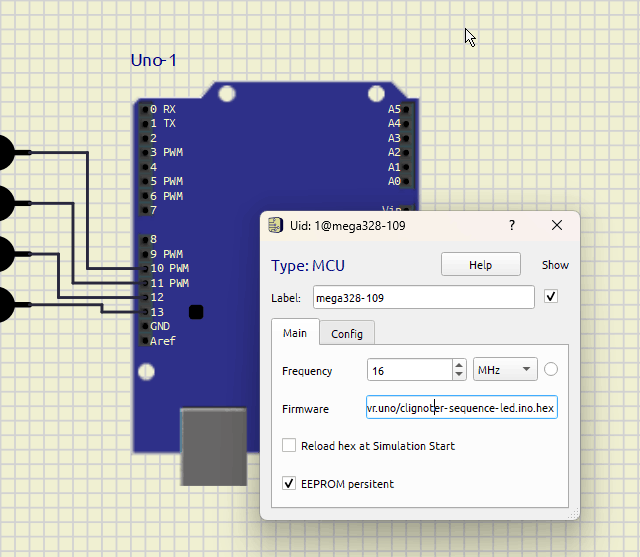Click pin 3 PWM on the board
The image size is (640, 557).
[x=145, y=153]
